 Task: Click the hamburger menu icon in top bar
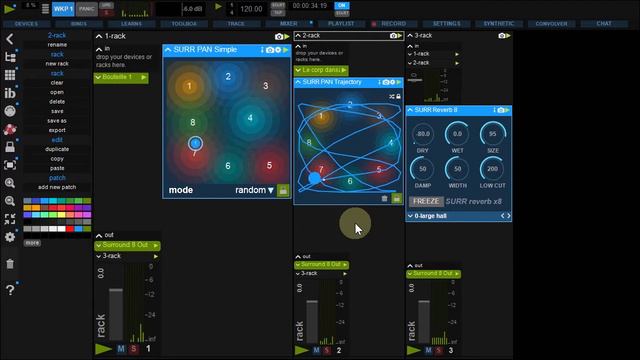click(x=45, y=9)
